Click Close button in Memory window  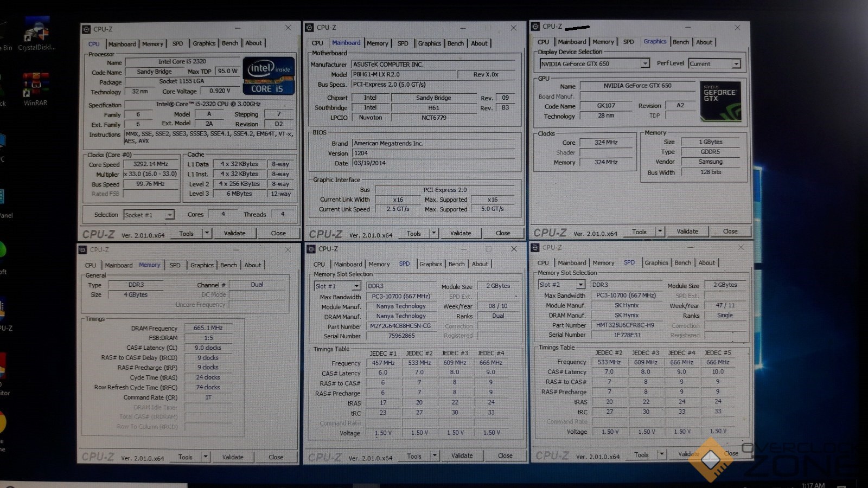pos(276,457)
